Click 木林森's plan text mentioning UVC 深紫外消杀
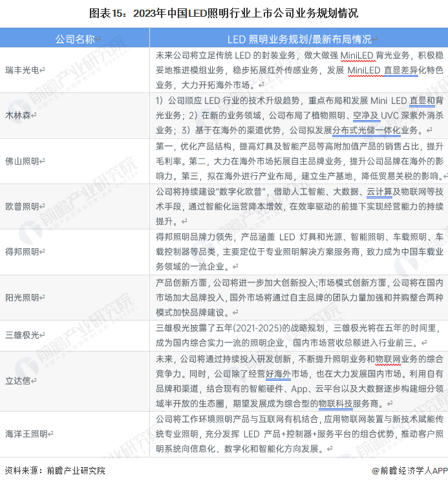 [x=299, y=116]
